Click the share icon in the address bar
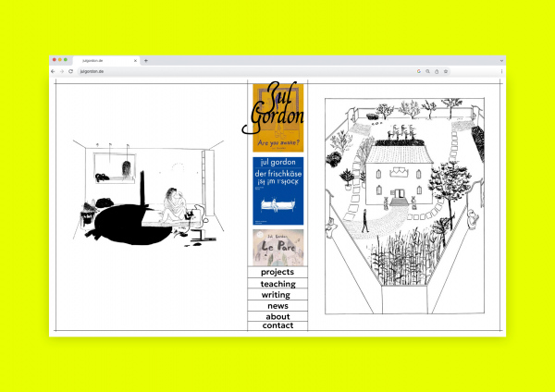This screenshot has width=555, height=392. [x=437, y=71]
